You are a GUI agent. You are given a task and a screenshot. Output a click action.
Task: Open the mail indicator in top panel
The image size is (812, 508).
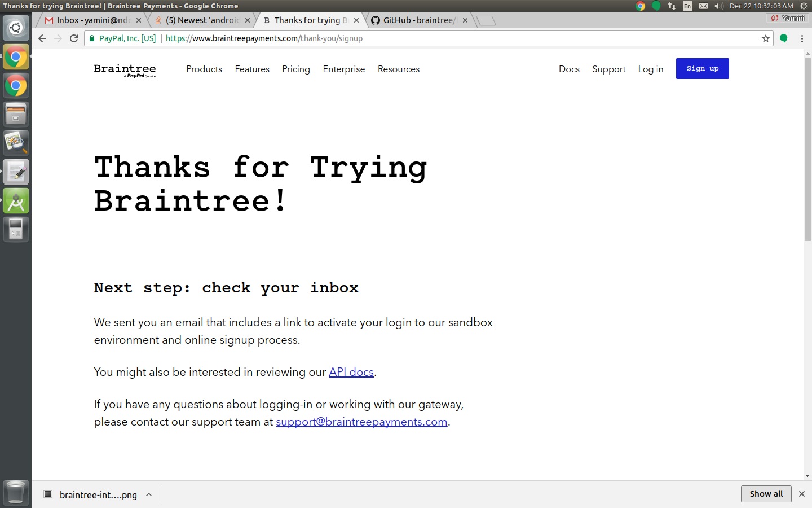tap(703, 6)
